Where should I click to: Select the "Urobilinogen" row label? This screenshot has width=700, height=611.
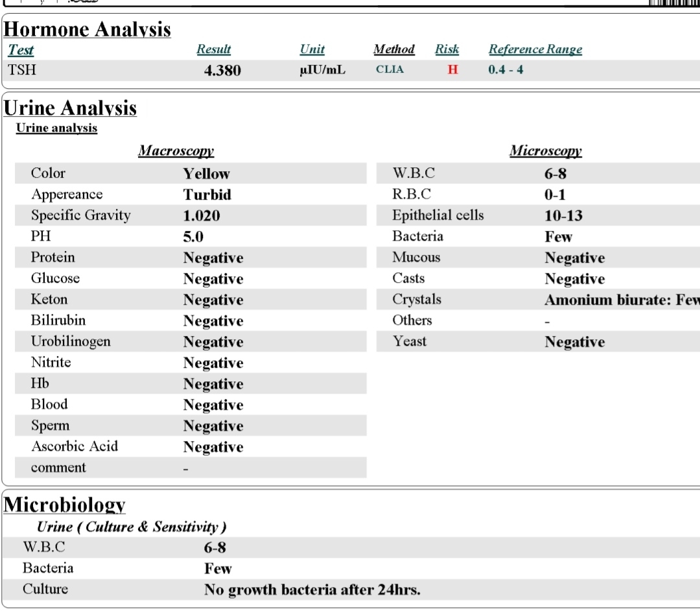[x=71, y=342]
